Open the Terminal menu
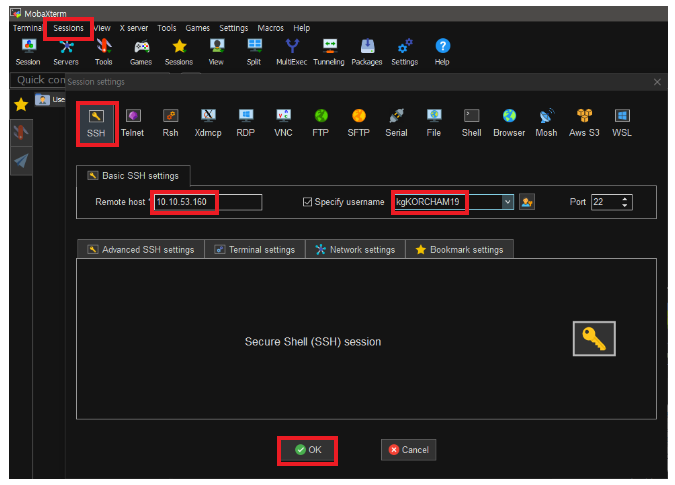This screenshot has width=675, height=485. coord(27,28)
